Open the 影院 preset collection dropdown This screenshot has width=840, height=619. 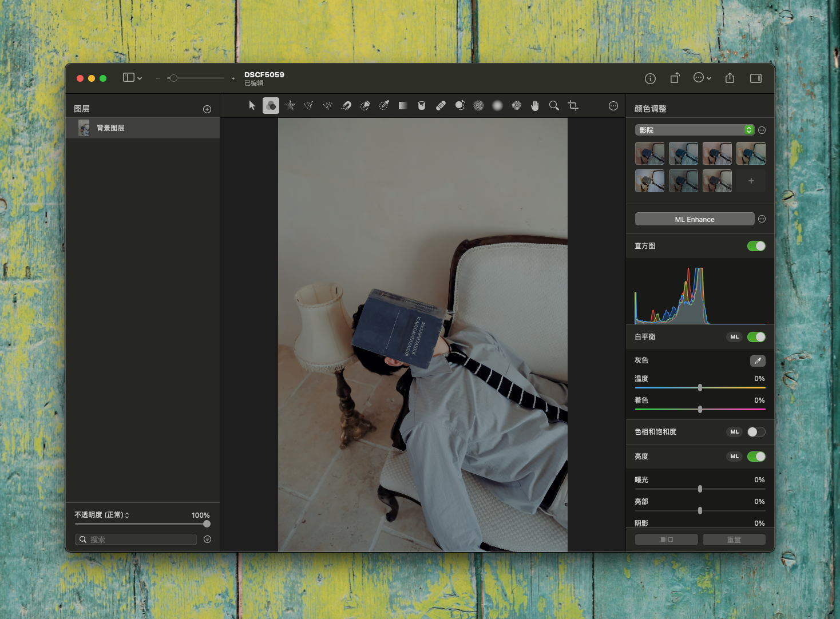[x=694, y=130]
